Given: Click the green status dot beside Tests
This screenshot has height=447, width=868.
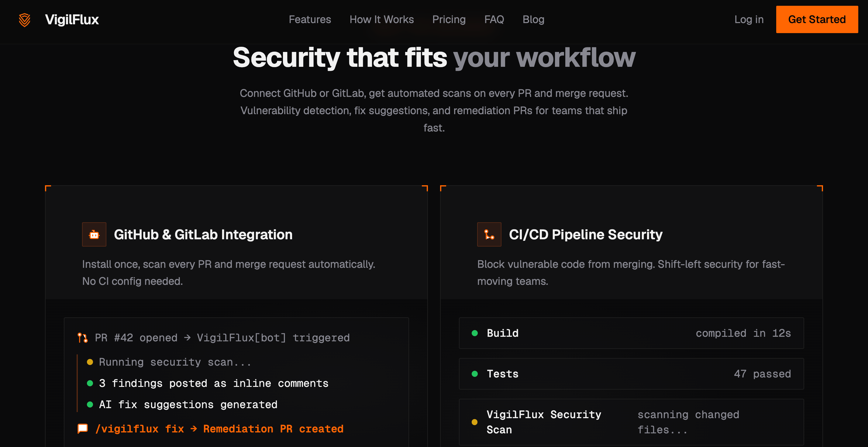Looking at the screenshot, I should (x=474, y=374).
